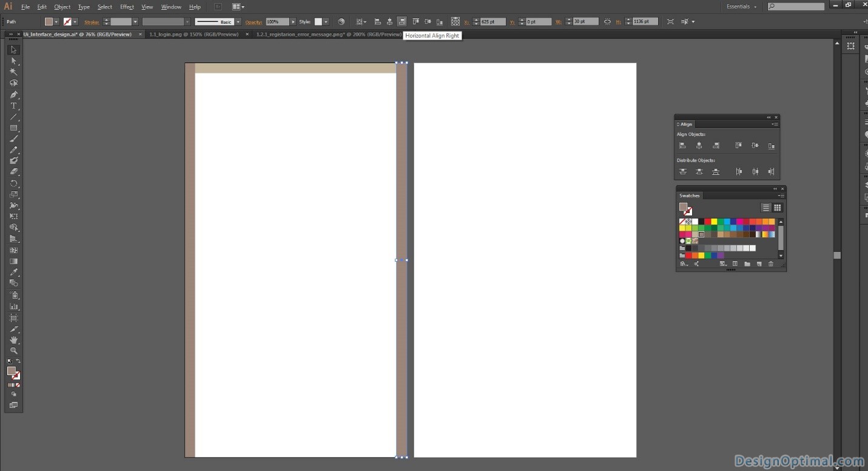Select the Hand tool
The width and height of the screenshot is (868, 471).
pos(13,340)
